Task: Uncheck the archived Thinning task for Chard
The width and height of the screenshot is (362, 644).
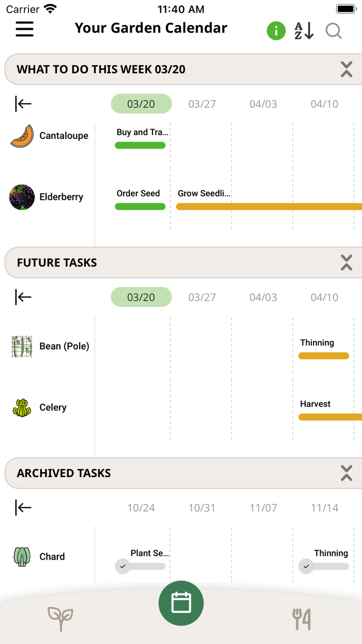Action: (x=306, y=566)
